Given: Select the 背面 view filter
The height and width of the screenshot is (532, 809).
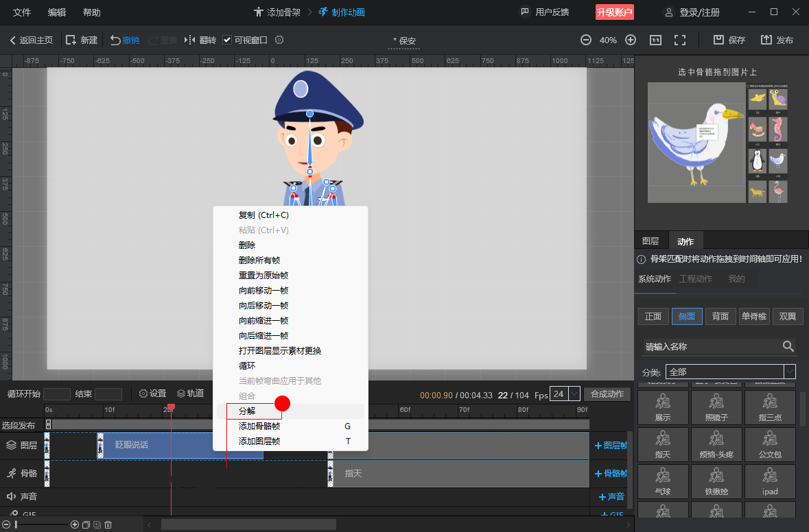Looking at the screenshot, I should (x=720, y=316).
